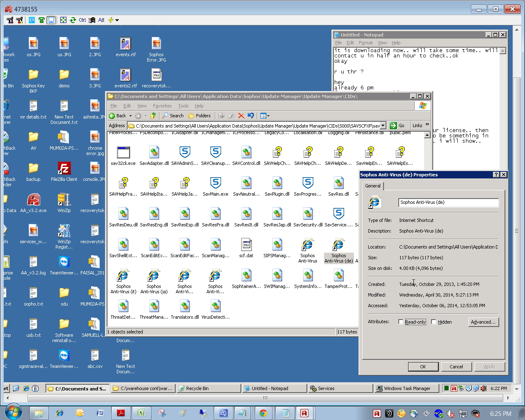Toggle the Folders pane in Explorer
The height and width of the screenshot is (420, 525).
(199, 116)
